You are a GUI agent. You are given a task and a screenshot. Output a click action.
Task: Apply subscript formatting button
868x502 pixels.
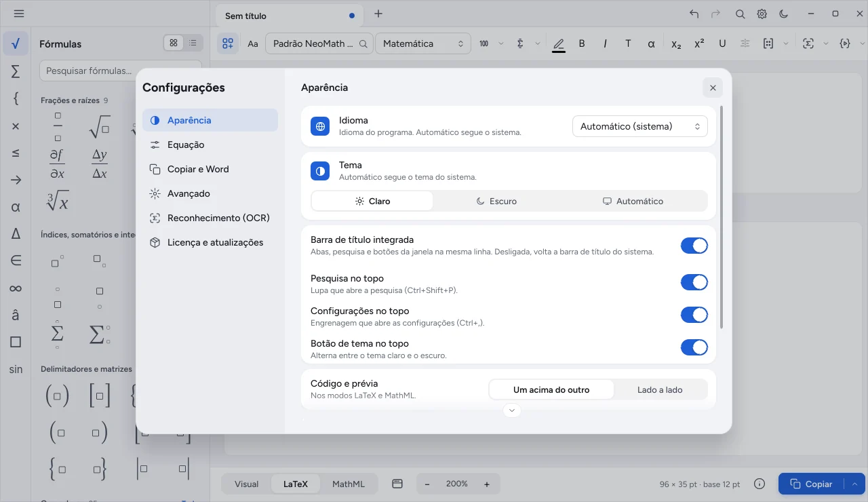coord(676,43)
